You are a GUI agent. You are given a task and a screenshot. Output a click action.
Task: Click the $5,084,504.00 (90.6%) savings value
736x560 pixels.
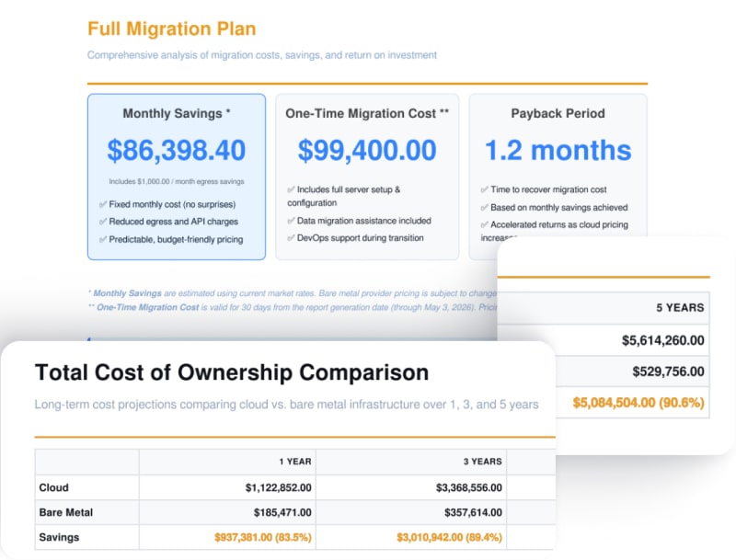tap(638, 403)
